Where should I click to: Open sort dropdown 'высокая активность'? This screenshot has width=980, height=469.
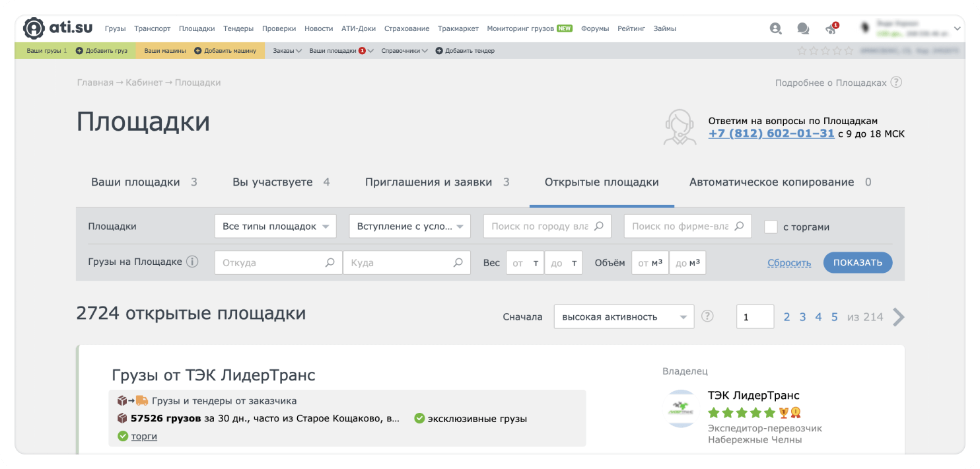[623, 317]
